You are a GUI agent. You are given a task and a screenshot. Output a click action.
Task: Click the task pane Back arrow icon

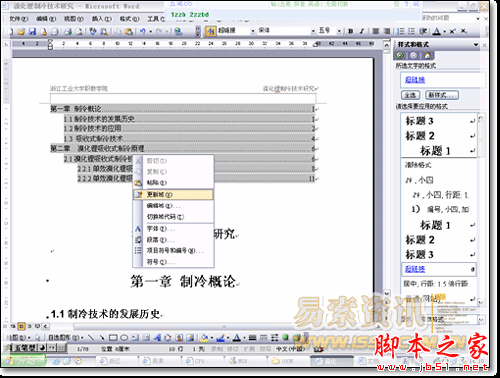400,55
